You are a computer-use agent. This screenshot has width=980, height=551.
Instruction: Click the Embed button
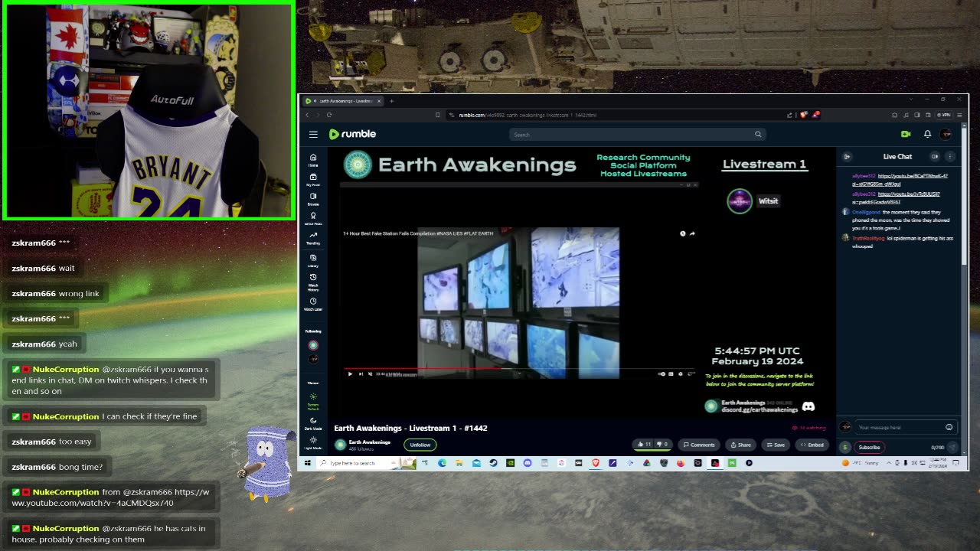812,445
